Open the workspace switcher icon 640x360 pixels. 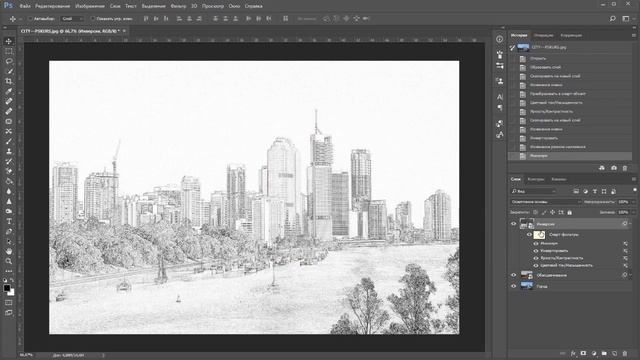coord(626,19)
